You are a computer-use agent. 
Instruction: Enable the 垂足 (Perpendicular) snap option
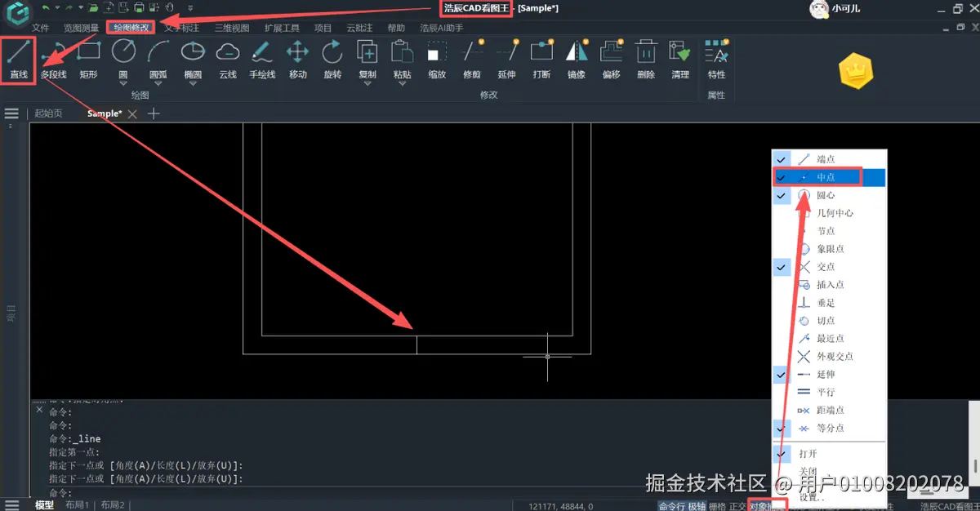pyautogui.click(x=829, y=303)
